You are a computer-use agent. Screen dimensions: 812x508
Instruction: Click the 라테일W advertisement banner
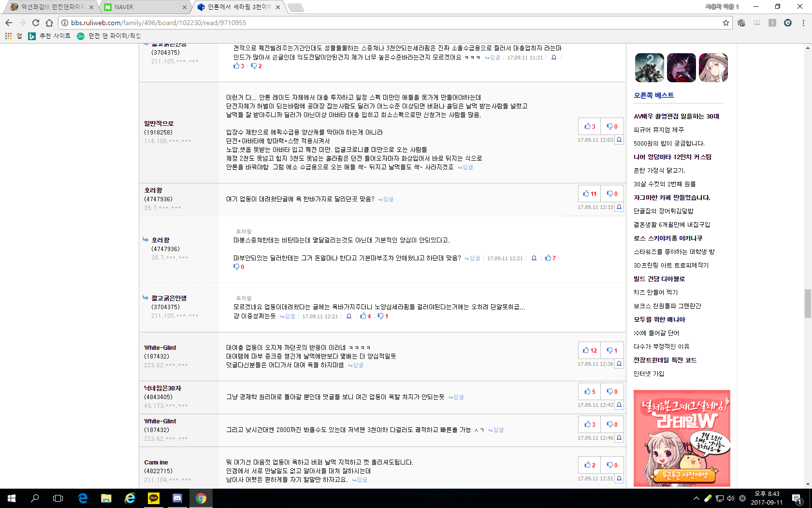click(681, 438)
